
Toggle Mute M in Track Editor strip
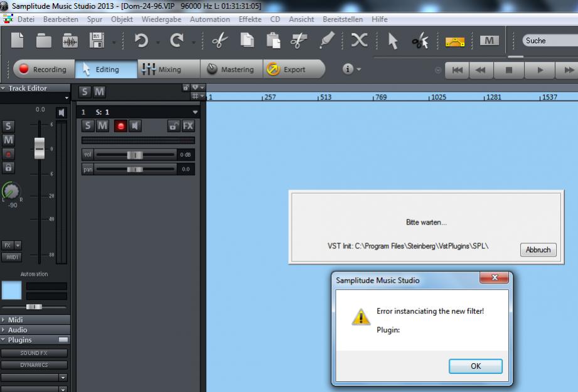click(x=8, y=140)
